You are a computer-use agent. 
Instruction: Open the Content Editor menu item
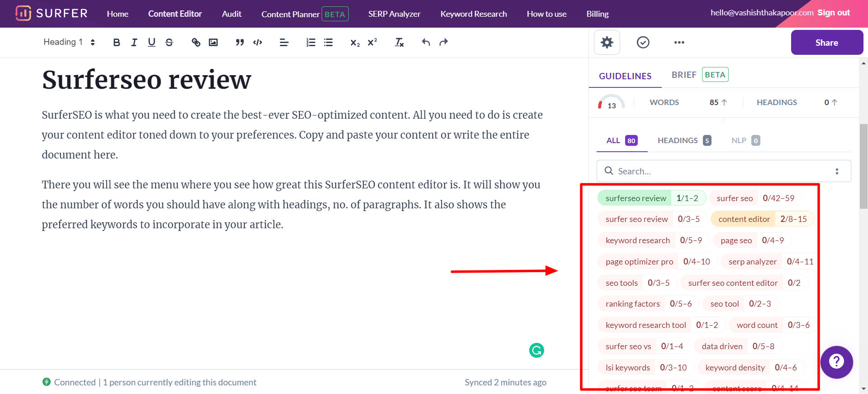pyautogui.click(x=175, y=14)
